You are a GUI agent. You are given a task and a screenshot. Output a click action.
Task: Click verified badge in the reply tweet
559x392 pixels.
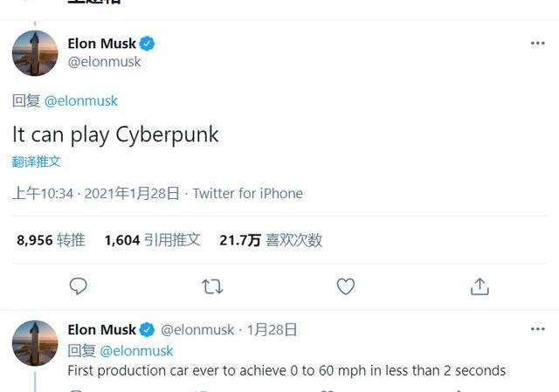pos(148,330)
